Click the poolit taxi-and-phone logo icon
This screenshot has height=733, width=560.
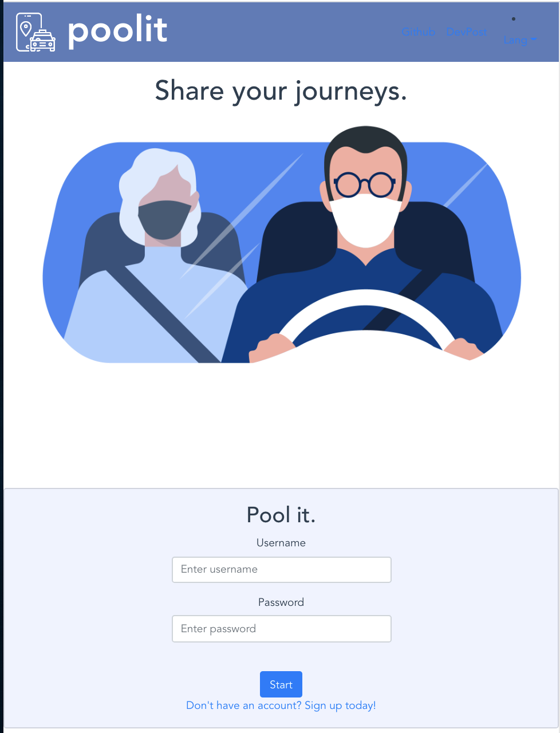pos(36,32)
